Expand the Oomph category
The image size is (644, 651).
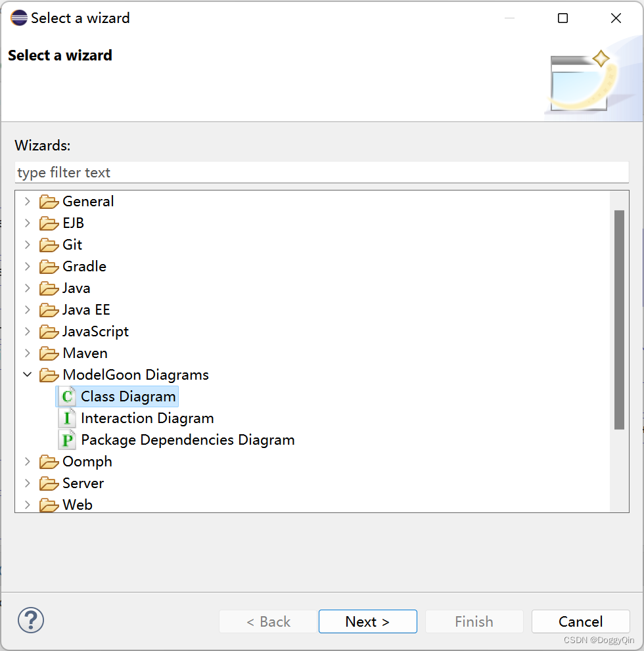pyautogui.click(x=27, y=461)
